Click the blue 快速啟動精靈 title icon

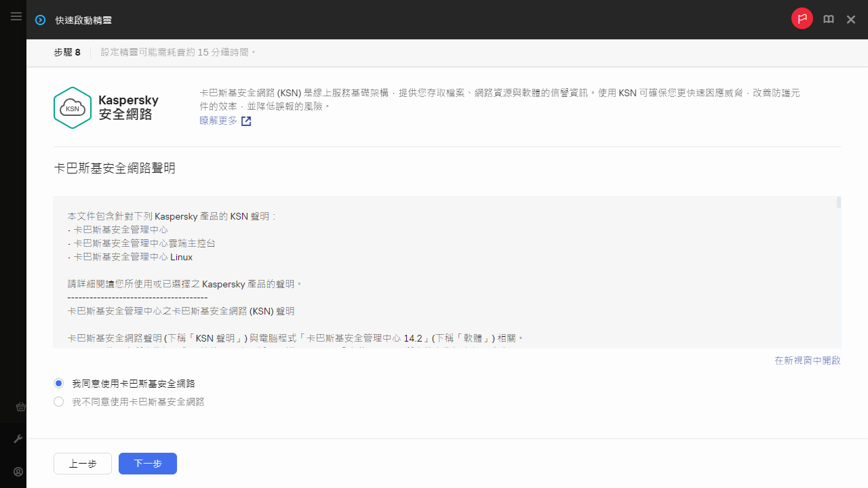[41, 20]
